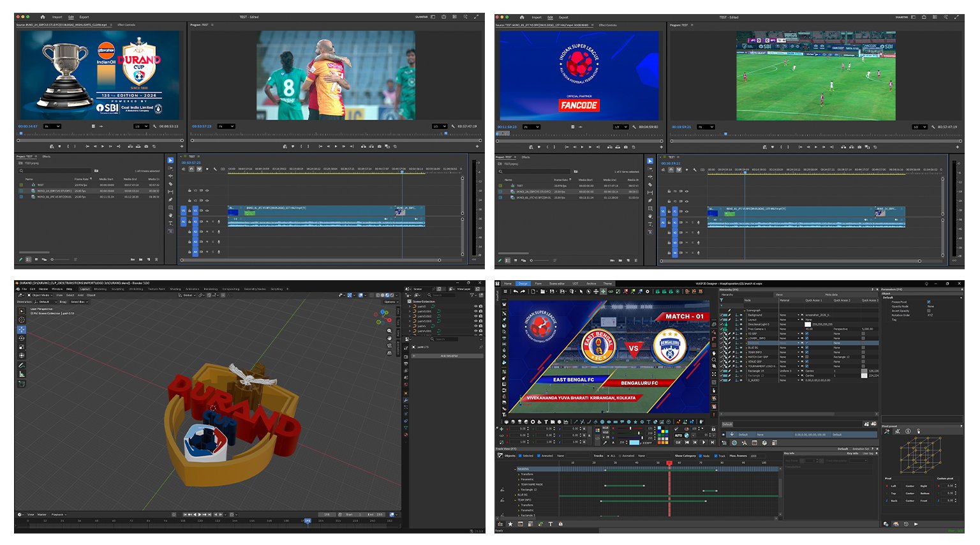The image size is (980, 545).
Task: Click the zoom magnifier in Blender's viewport
Action: [x=390, y=331]
